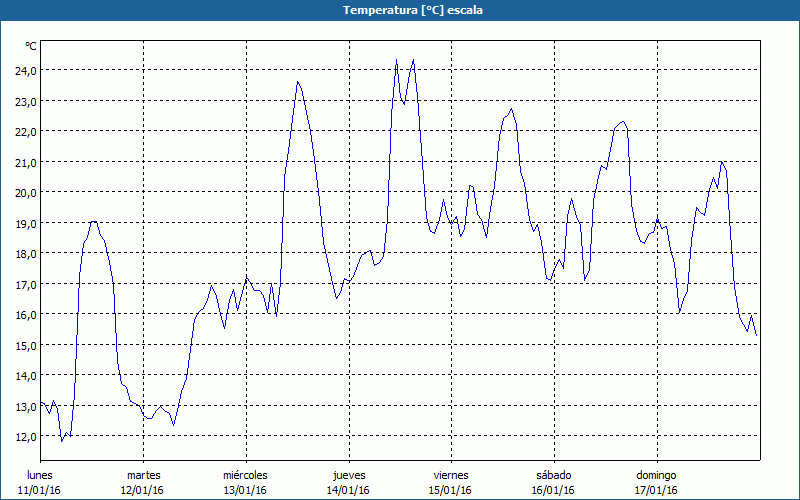The image size is (800, 500).
Task: Click the "sábado" day label
Action: 553,475
